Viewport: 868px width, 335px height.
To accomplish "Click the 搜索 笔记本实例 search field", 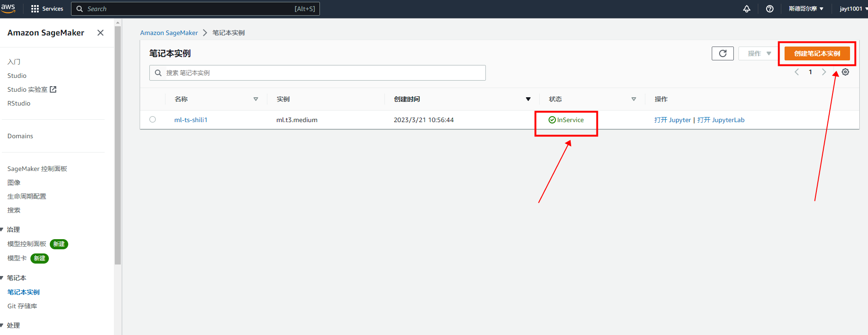I will 318,73.
